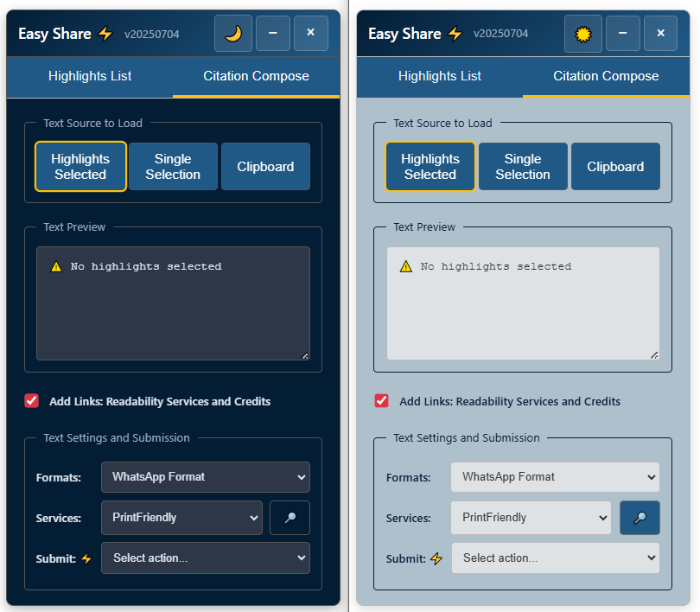The height and width of the screenshot is (612, 700).
Task: Toggle the sun theme icon in light panel
Action: pos(583,34)
